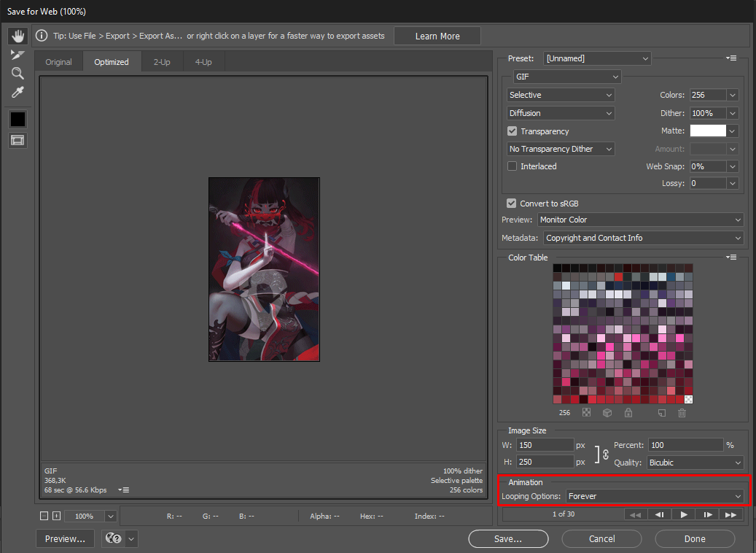
Task: Click the image Height input field
Action: click(545, 462)
